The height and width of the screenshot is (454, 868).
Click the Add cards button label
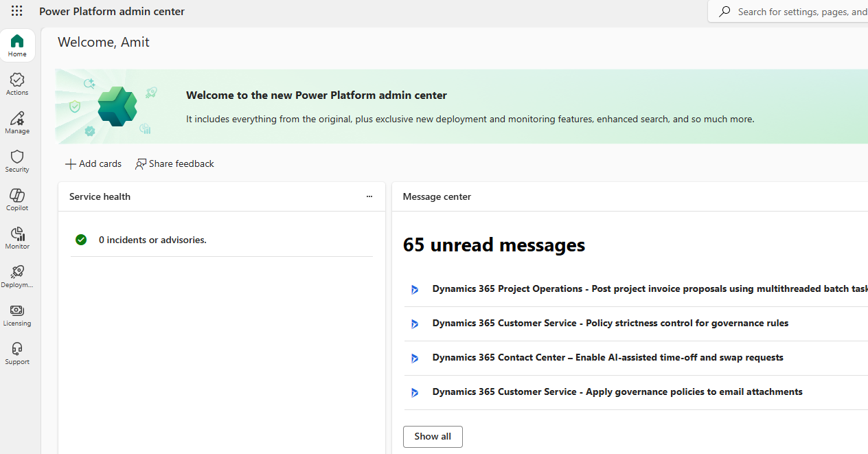100,163
